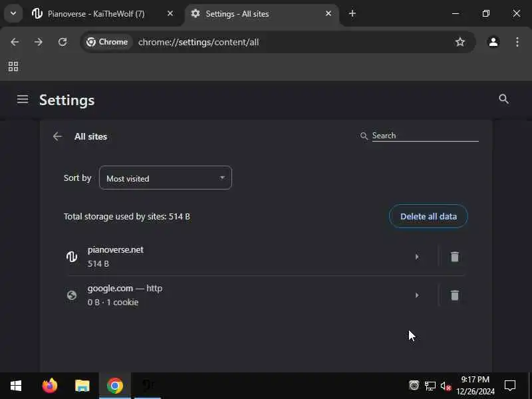Open the notification center icon
Screen dimensions: 532x399
(x=510, y=386)
